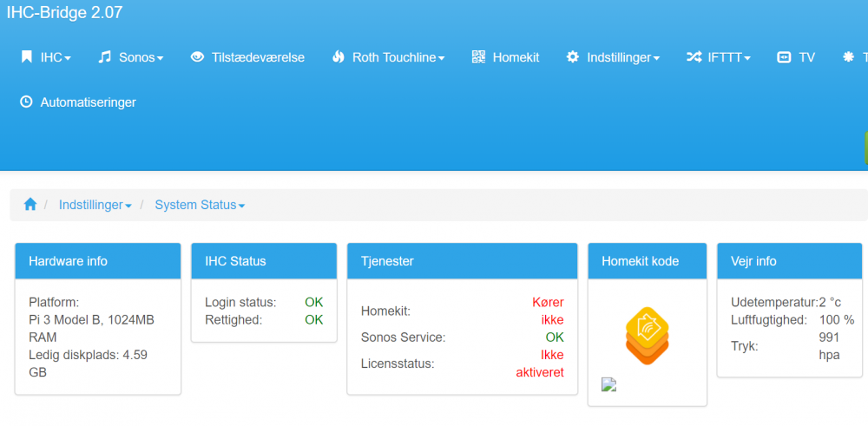The image size is (868, 426).
Task: Click the QR code icon for Homekit
Action: coord(478,57)
